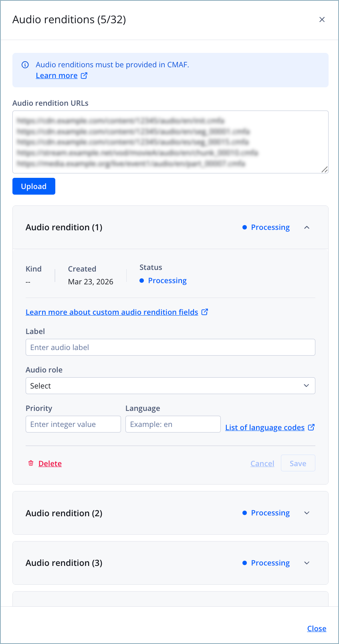Click the red trash icon beside Delete
This screenshot has width=339, height=644.
coord(31,463)
